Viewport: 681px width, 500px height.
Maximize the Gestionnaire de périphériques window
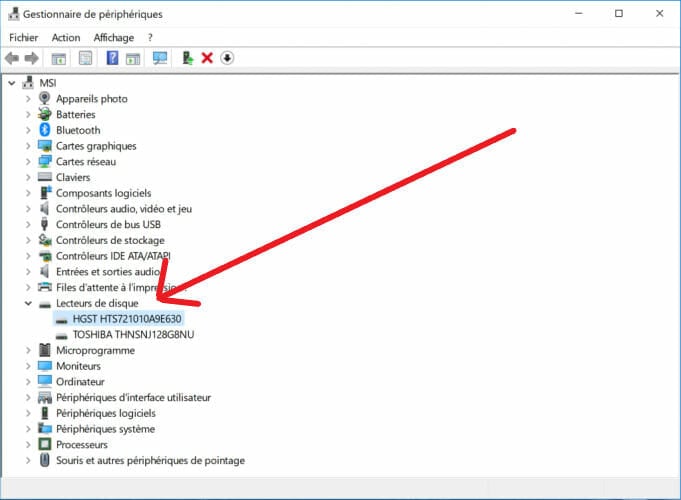click(x=619, y=13)
